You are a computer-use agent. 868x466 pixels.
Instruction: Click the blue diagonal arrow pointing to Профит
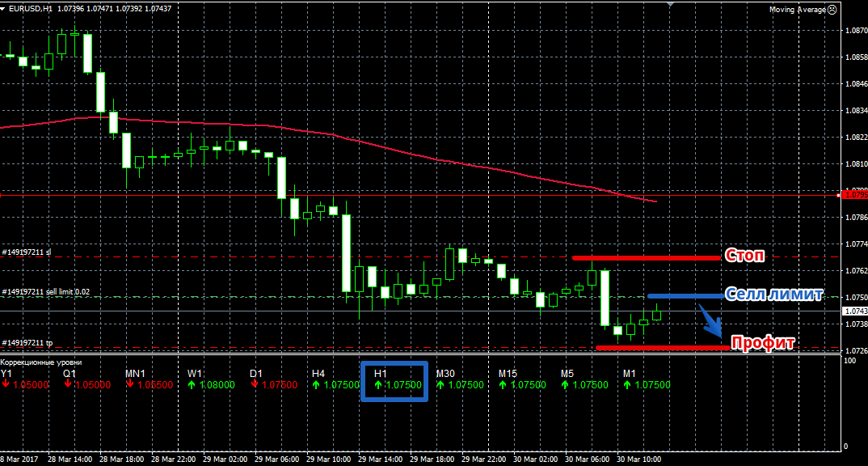coord(710,324)
